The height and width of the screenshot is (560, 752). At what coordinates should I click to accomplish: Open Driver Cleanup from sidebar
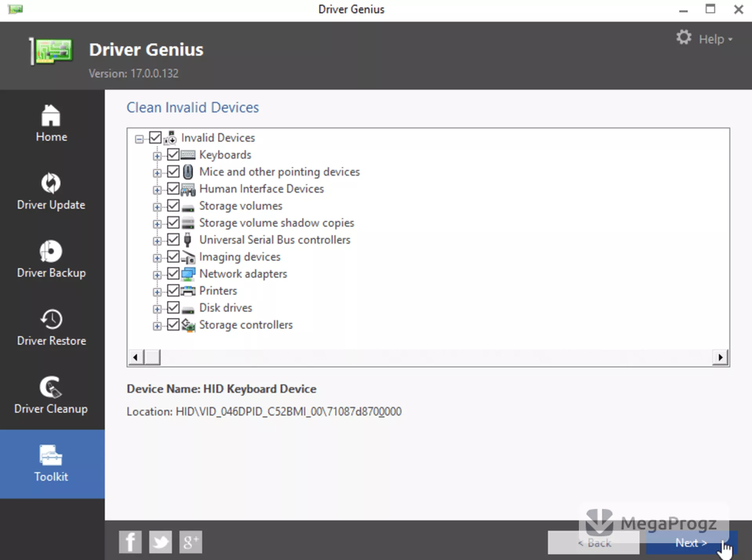pyautogui.click(x=51, y=395)
